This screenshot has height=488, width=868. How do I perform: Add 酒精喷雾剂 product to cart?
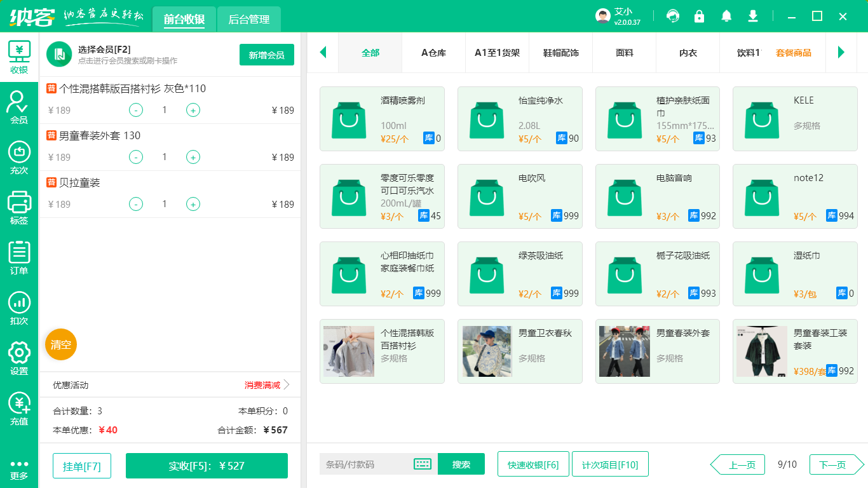382,119
